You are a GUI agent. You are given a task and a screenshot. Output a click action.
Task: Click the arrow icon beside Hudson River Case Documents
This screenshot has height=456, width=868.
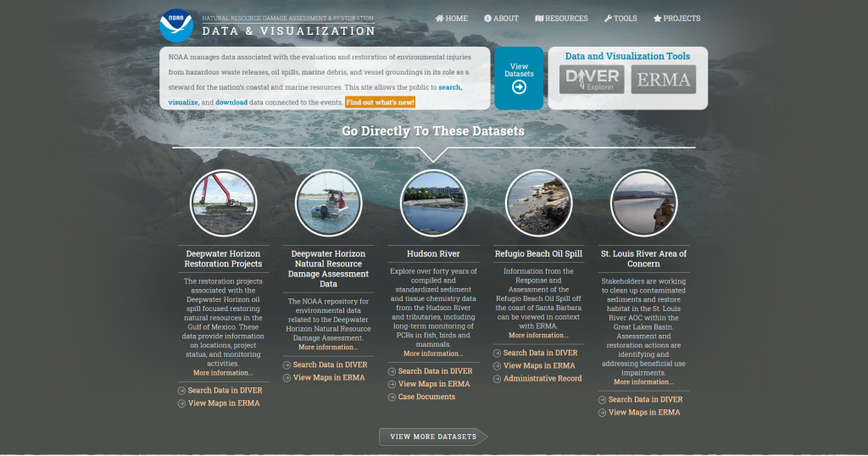[392, 398]
